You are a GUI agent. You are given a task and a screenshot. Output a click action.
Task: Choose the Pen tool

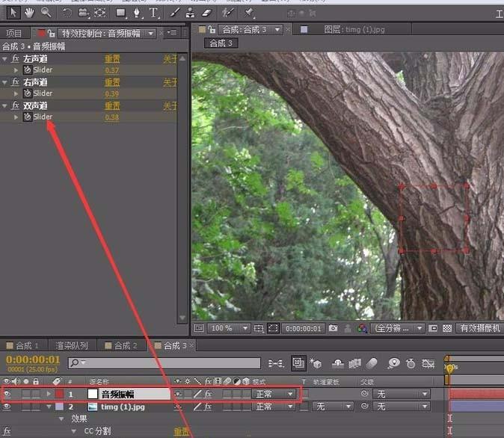(138, 13)
